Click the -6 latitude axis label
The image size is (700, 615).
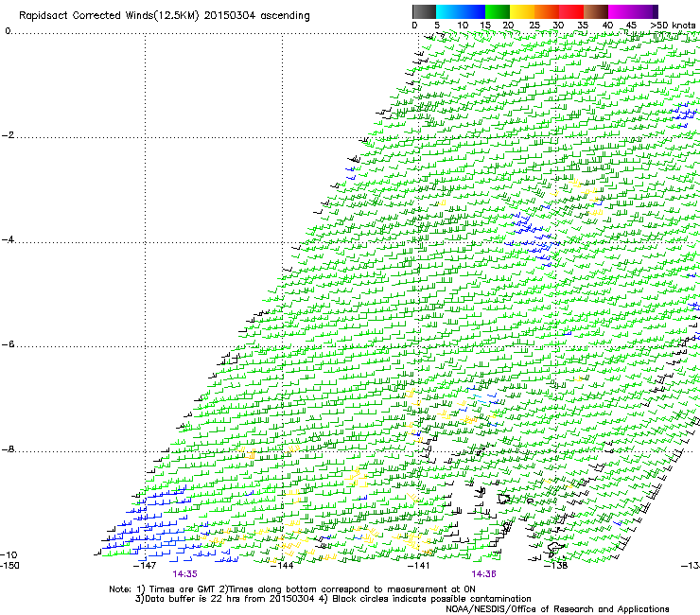click(x=8, y=344)
